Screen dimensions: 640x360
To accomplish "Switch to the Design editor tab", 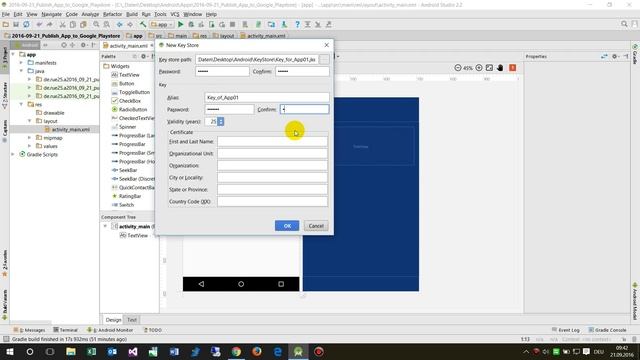I will [x=113, y=320].
